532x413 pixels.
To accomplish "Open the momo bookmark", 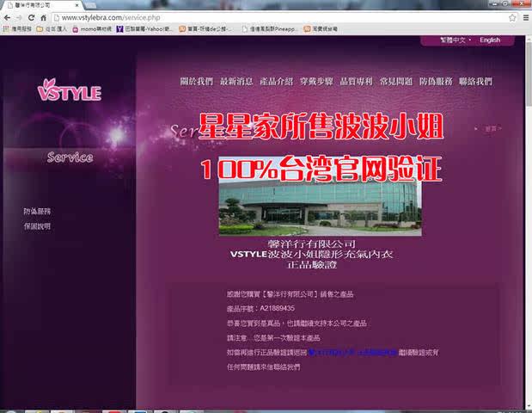I will click(x=92, y=29).
